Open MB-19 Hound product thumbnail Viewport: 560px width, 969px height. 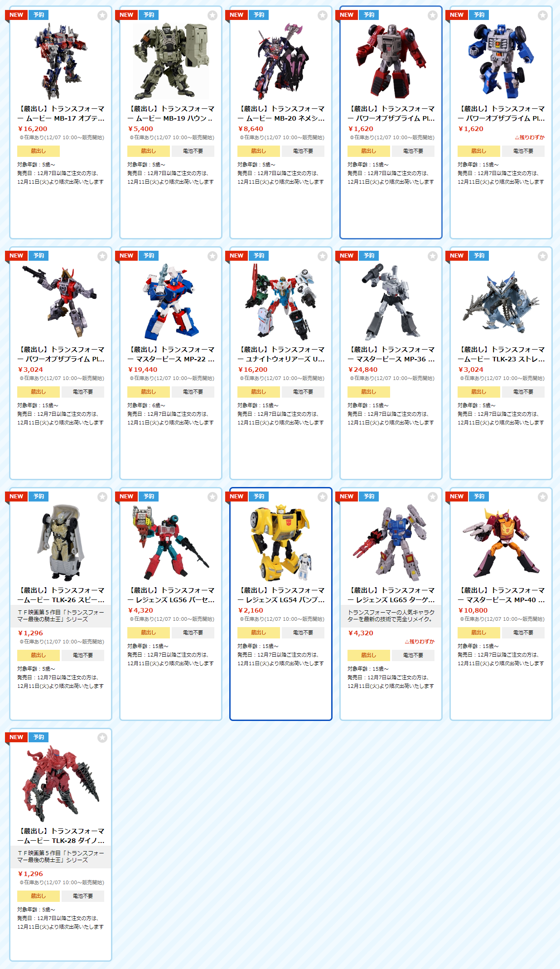pyautogui.click(x=171, y=61)
